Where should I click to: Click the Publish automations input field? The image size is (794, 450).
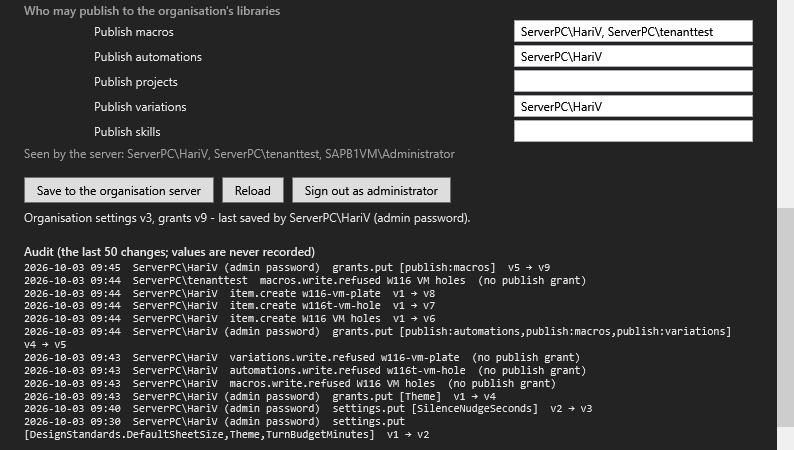(x=633, y=56)
